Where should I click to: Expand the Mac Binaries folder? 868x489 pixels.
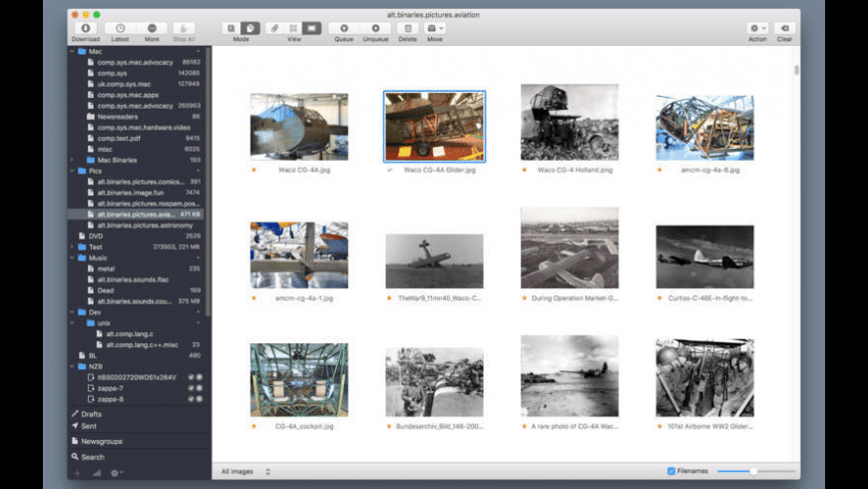[72, 160]
